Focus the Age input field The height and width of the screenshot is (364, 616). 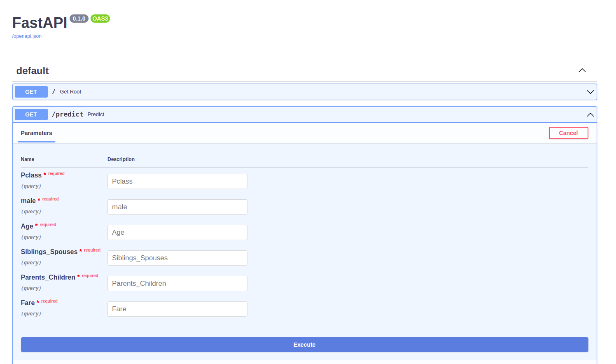[x=177, y=232]
